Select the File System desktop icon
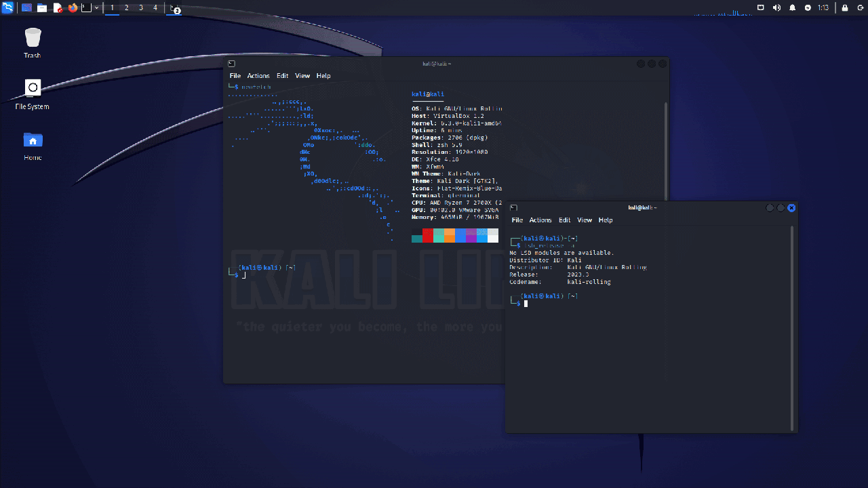This screenshot has height=488, width=868. coord(33,88)
